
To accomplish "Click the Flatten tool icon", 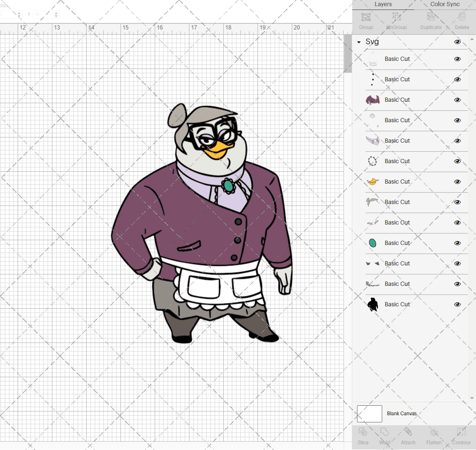I will [434, 432].
